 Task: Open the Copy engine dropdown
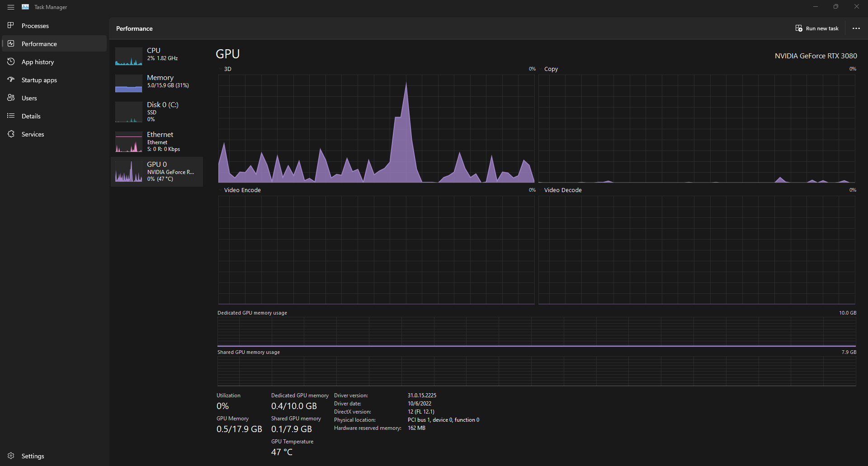click(549, 69)
